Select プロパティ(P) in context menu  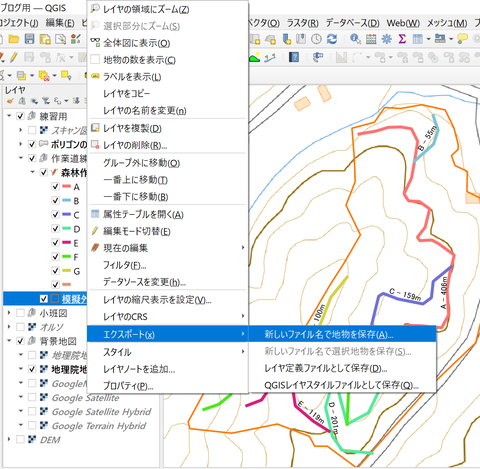click(x=168, y=386)
